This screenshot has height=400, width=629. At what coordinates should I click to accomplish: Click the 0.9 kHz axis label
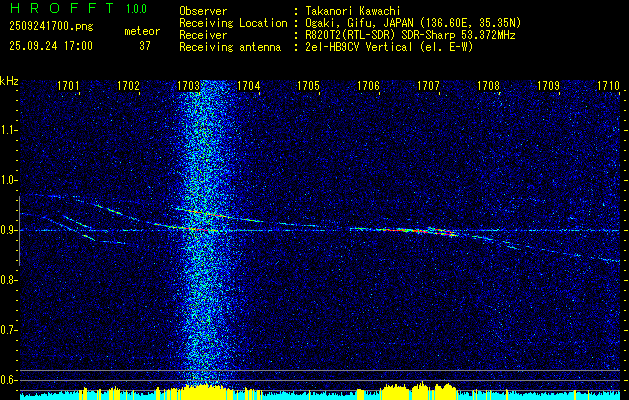tap(8, 230)
